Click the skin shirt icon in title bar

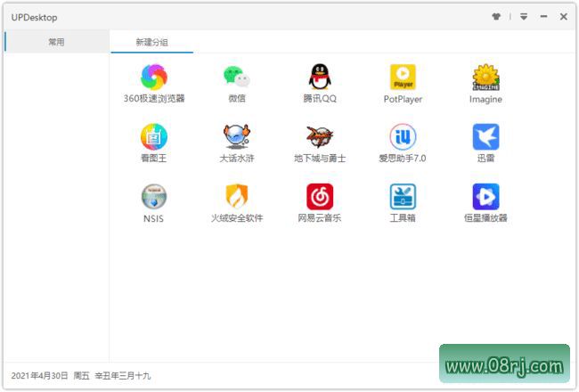pos(496,17)
